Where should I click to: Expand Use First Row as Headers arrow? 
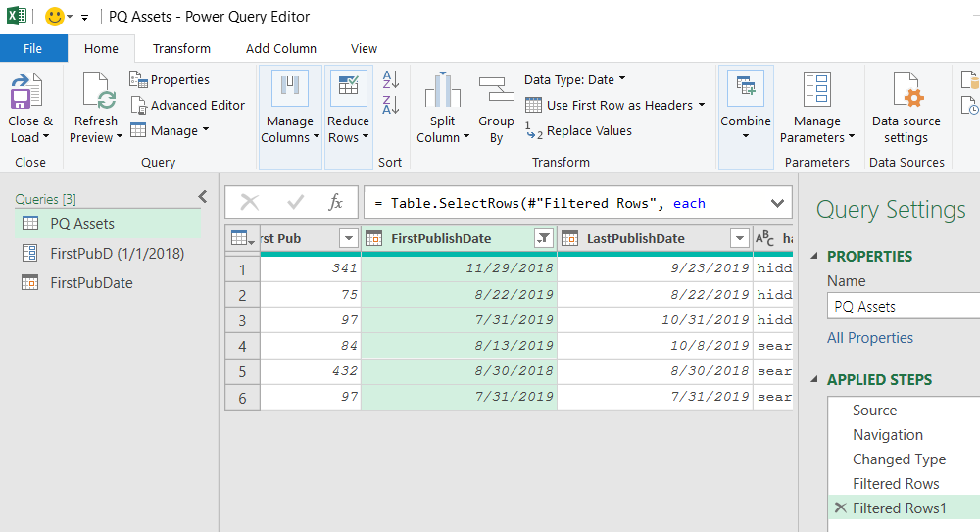[x=702, y=105]
